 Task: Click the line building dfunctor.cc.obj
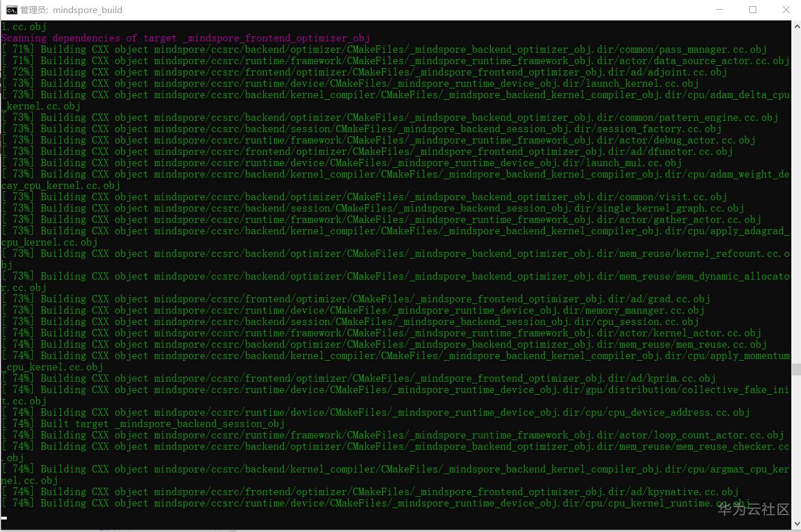367,151
